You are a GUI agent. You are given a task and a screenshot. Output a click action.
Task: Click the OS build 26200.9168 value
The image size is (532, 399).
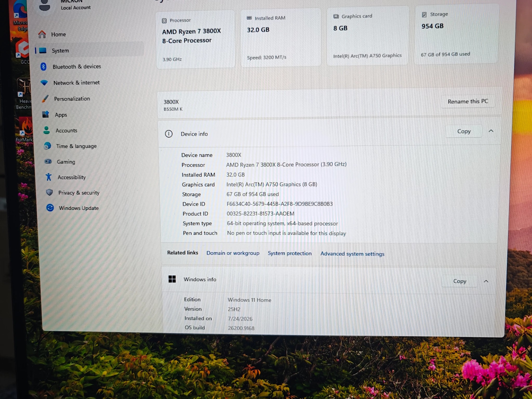pyautogui.click(x=241, y=328)
